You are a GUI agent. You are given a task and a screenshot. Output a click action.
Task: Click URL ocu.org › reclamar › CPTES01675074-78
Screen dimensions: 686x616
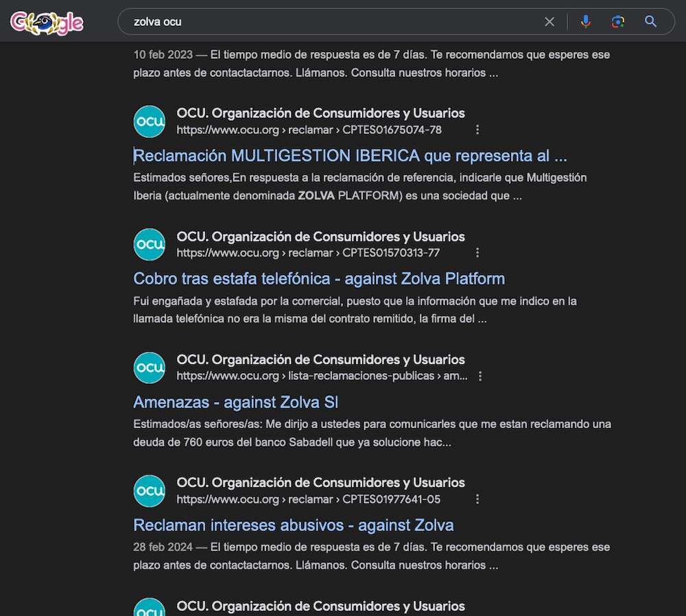click(x=309, y=130)
